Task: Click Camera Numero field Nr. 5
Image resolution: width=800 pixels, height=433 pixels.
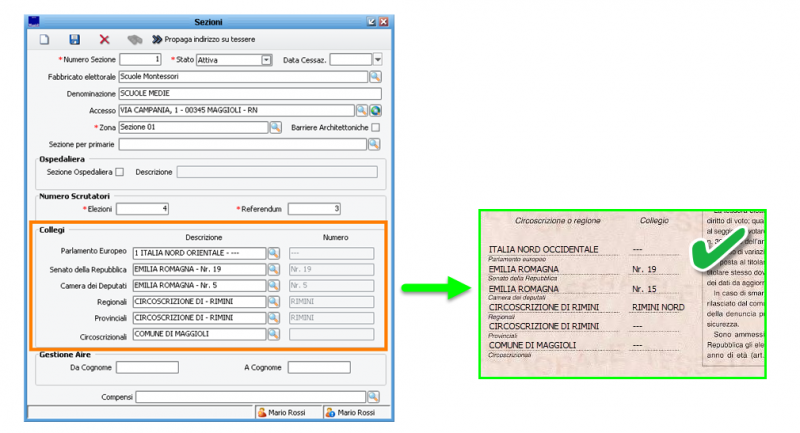Action: 332,286
